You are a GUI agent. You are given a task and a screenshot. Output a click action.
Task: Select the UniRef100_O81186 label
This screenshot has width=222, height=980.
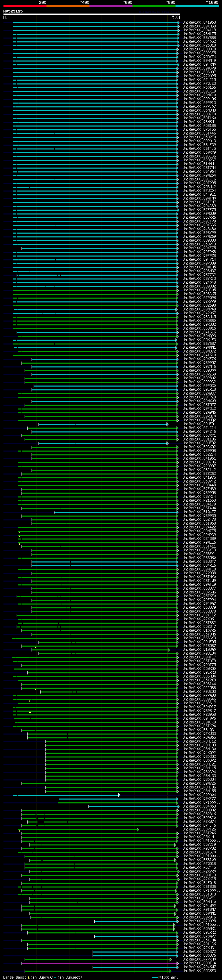(199, 439)
